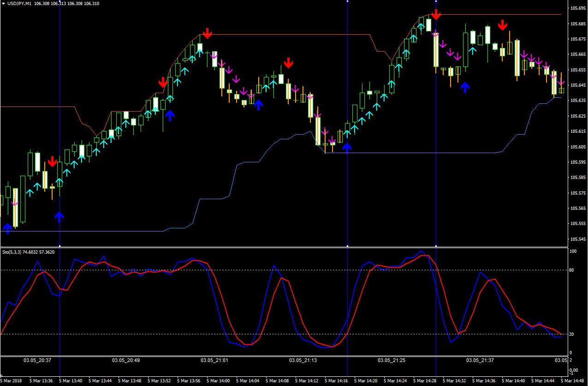Click the 105.625 price label

pos(578,116)
